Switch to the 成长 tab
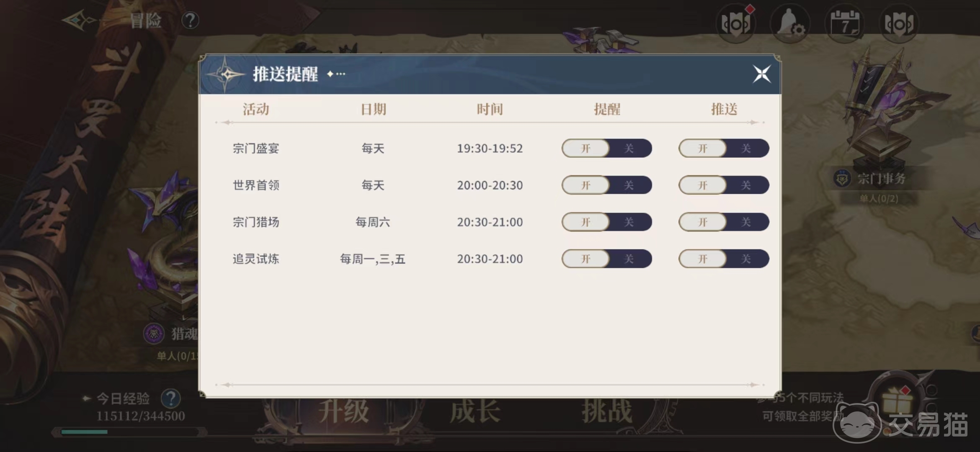 [x=475, y=411]
